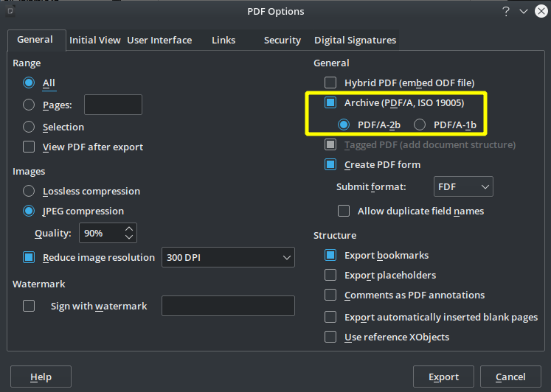The width and height of the screenshot is (551, 392).
Task: Select the Pages range radio button
Action: [29, 105]
